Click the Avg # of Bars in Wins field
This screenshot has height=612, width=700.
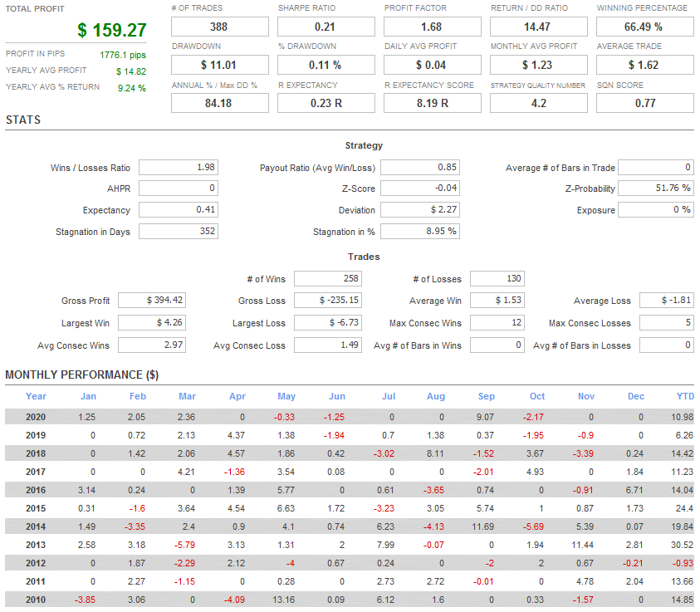(497, 345)
